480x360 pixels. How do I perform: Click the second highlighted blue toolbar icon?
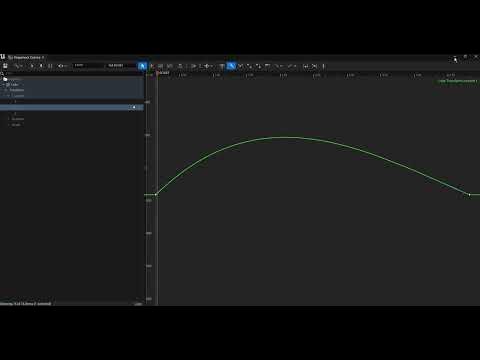coord(231,66)
